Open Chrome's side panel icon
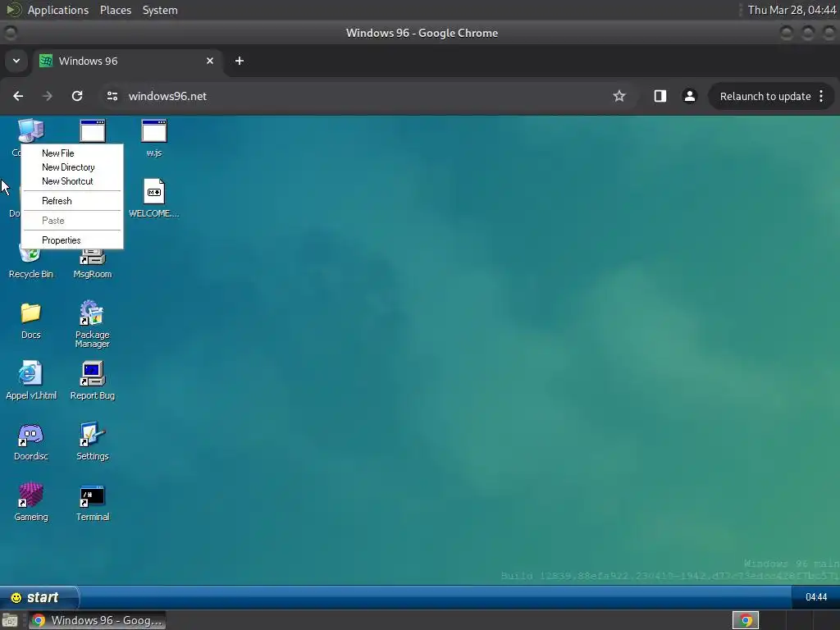Viewport: 840px width, 630px height. (660, 96)
